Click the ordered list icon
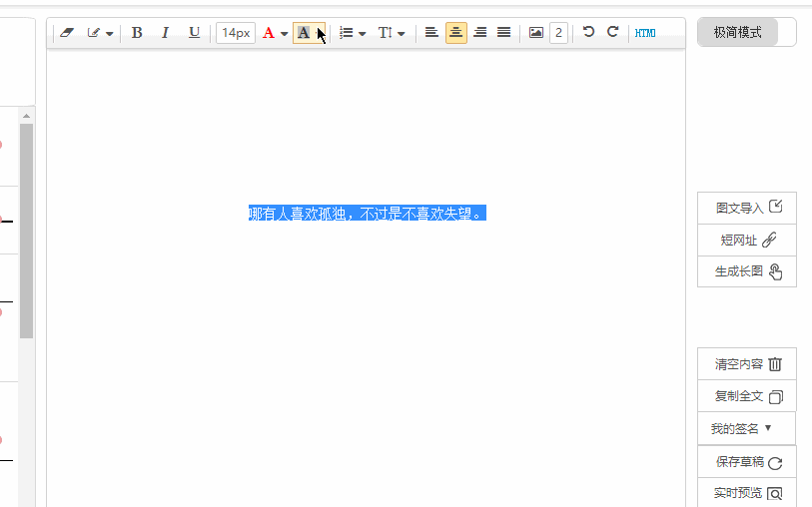Image resolution: width=812 pixels, height=507 pixels. pos(346,33)
